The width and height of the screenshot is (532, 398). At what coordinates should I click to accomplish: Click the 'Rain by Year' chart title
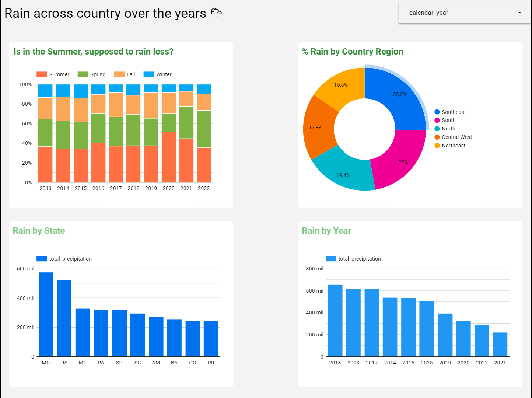coord(326,231)
